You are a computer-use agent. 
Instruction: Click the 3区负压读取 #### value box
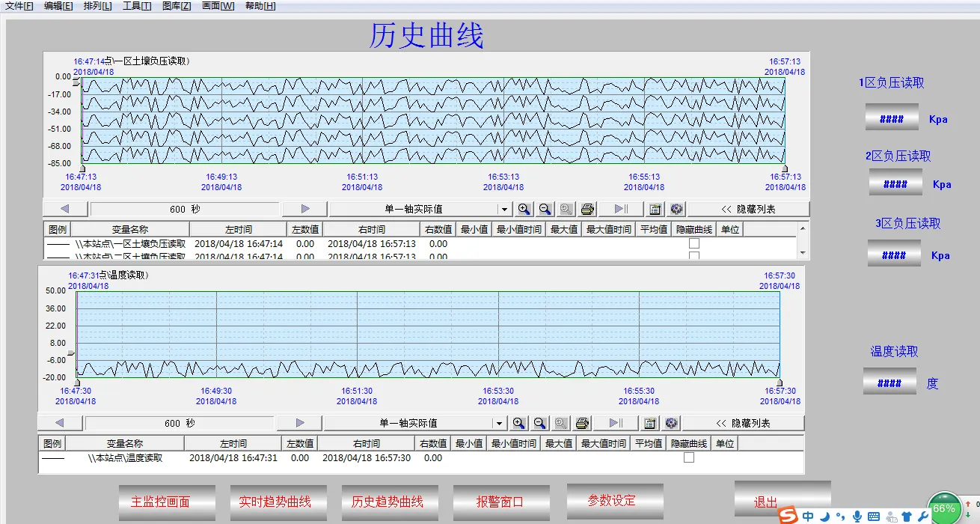[x=894, y=255]
